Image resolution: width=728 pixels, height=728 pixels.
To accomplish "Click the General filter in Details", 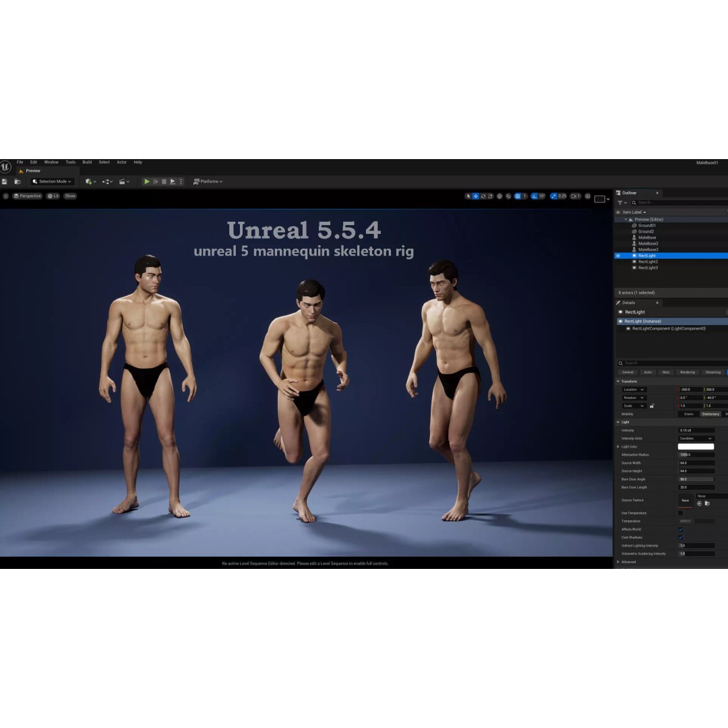I will pyautogui.click(x=628, y=372).
